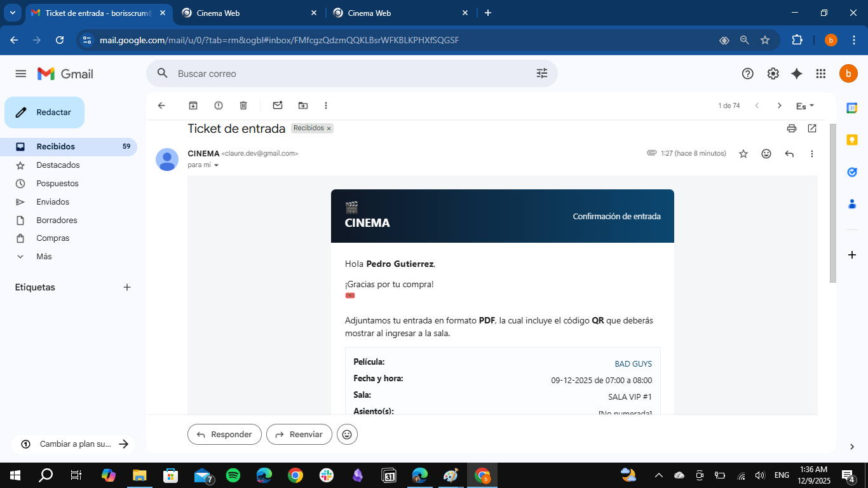Report the email as spam
Screen dimensions: 868x488
[x=219, y=105]
